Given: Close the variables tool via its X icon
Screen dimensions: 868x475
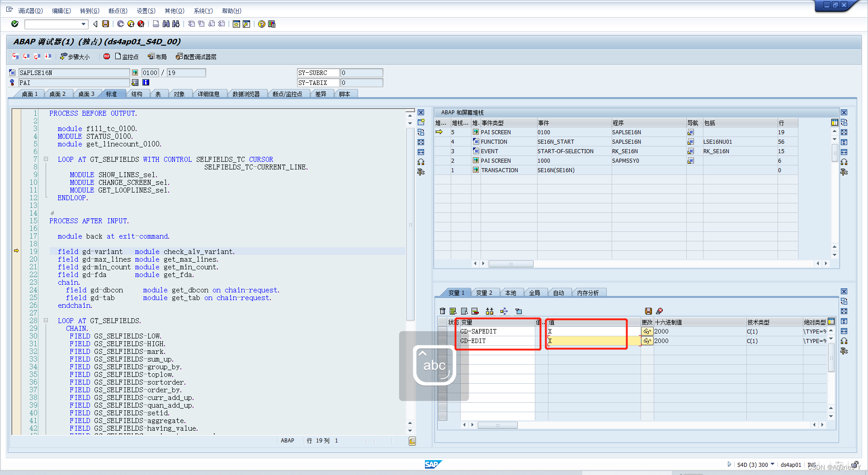Looking at the screenshot, I should click(x=844, y=292).
